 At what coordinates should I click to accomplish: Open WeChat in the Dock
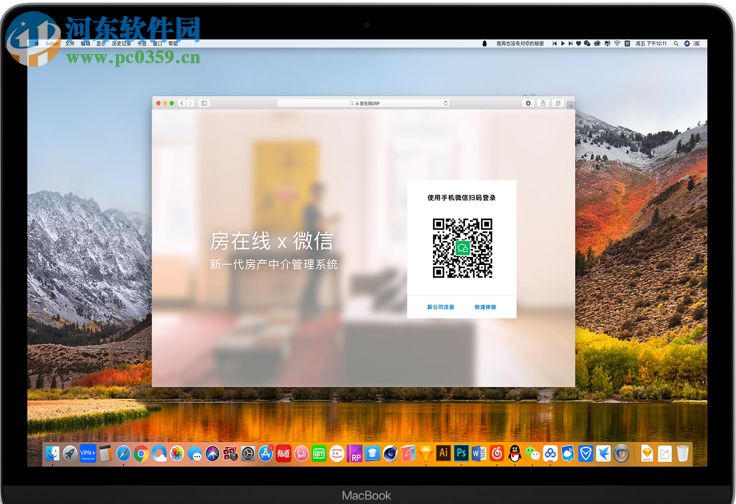[532, 454]
